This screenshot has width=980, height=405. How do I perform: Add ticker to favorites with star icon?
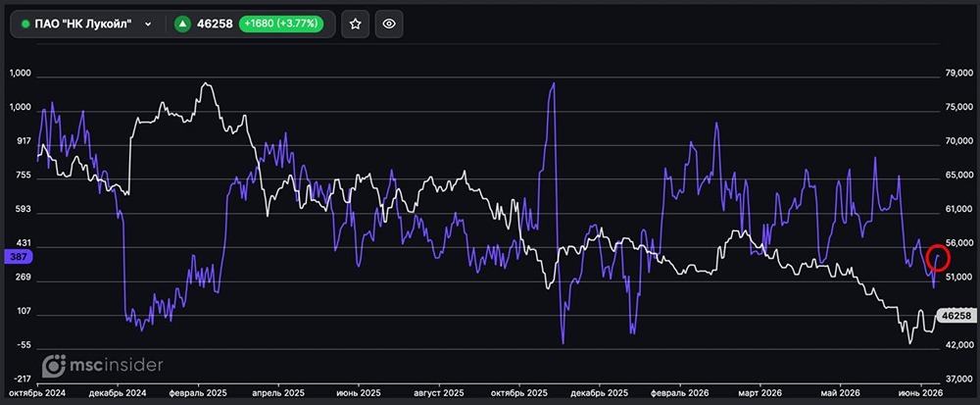tap(355, 24)
